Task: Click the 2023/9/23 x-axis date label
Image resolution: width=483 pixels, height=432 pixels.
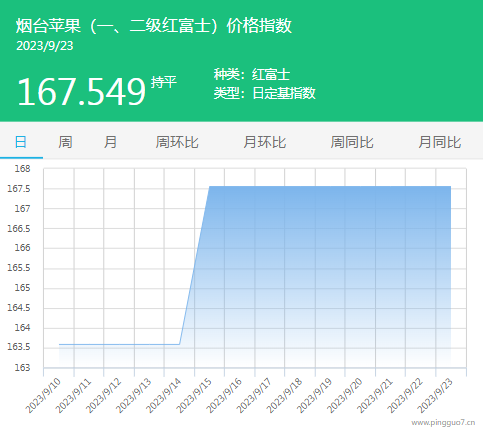Action: tap(435, 396)
